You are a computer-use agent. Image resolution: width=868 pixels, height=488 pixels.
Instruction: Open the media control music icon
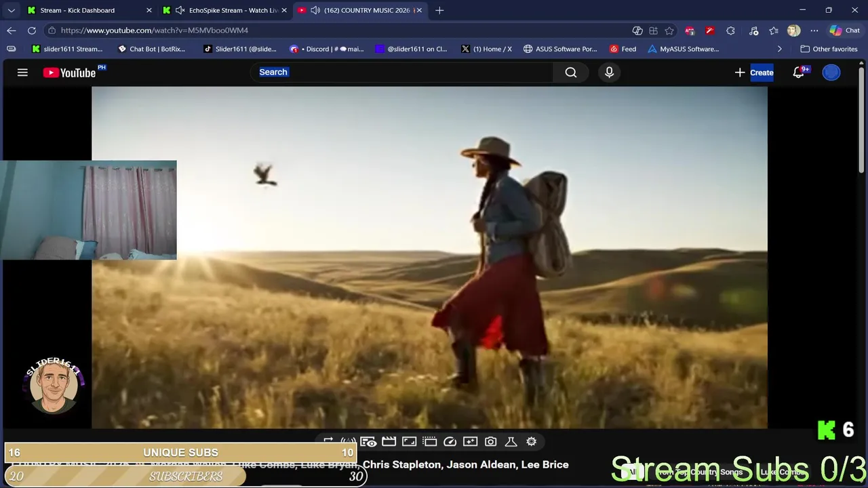click(x=754, y=30)
